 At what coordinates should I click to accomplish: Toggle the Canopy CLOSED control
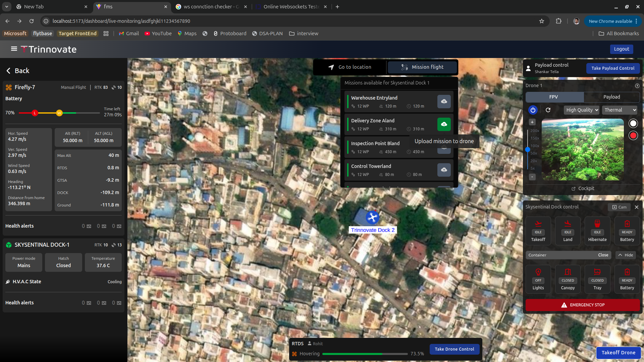pyautogui.click(x=568, y=279)
